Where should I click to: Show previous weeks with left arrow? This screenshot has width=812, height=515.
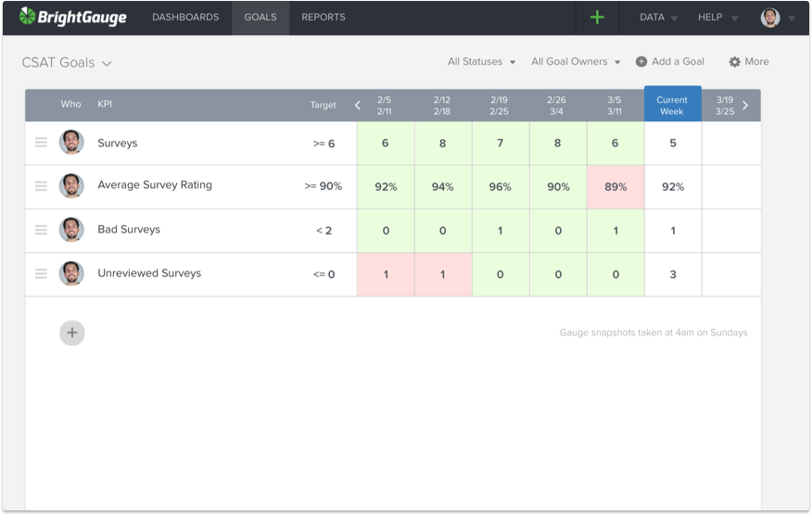[x=358, y=106]
